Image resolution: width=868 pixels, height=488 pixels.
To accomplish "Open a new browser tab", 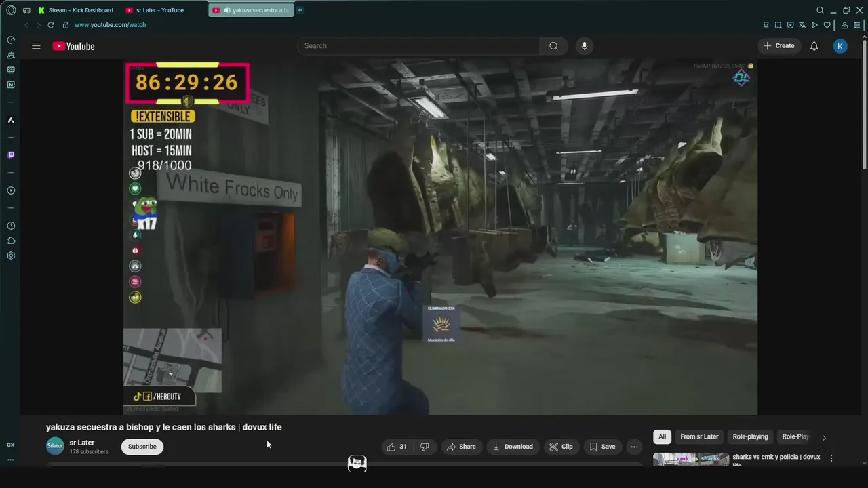I will tap(300, 10).
